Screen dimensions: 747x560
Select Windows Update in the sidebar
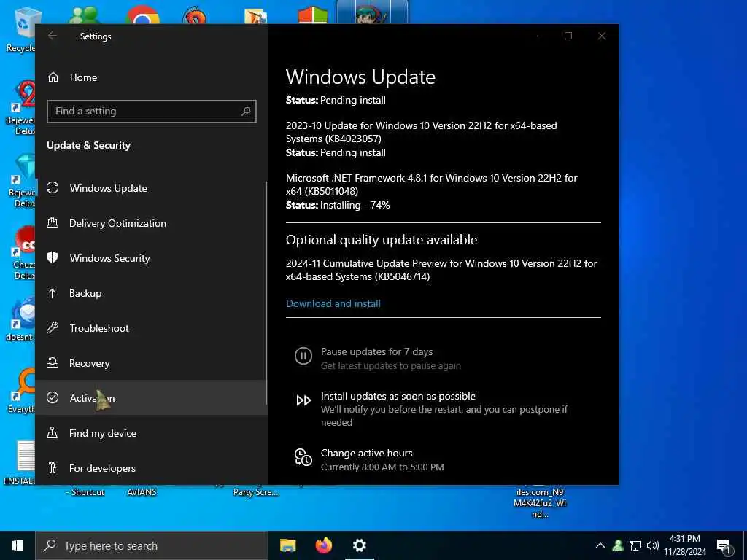pyautogui.click(x=152, y=188)
